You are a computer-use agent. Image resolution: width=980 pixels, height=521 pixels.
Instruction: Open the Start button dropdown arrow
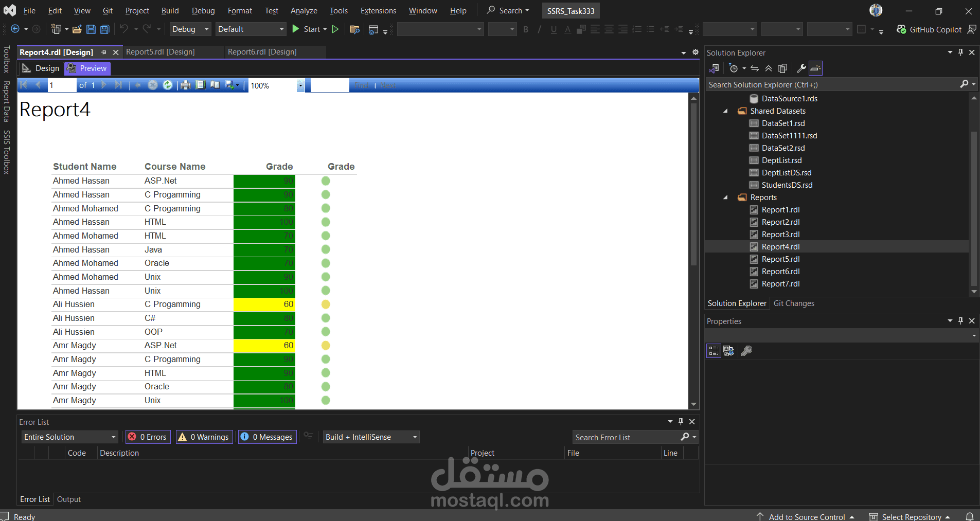pos(325,29)
